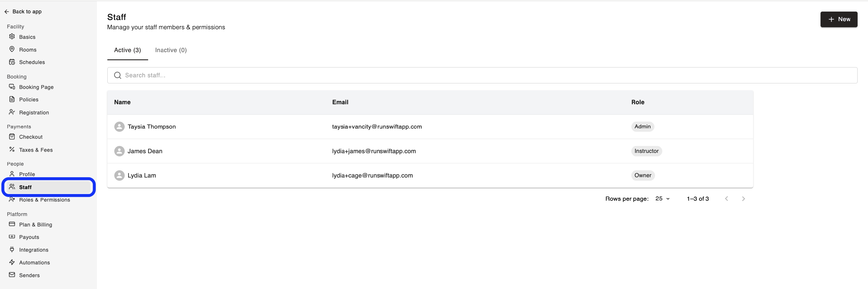Select the name James Dean
The image size is (868, 289).
pyautogui.click(x=145, y=151)
